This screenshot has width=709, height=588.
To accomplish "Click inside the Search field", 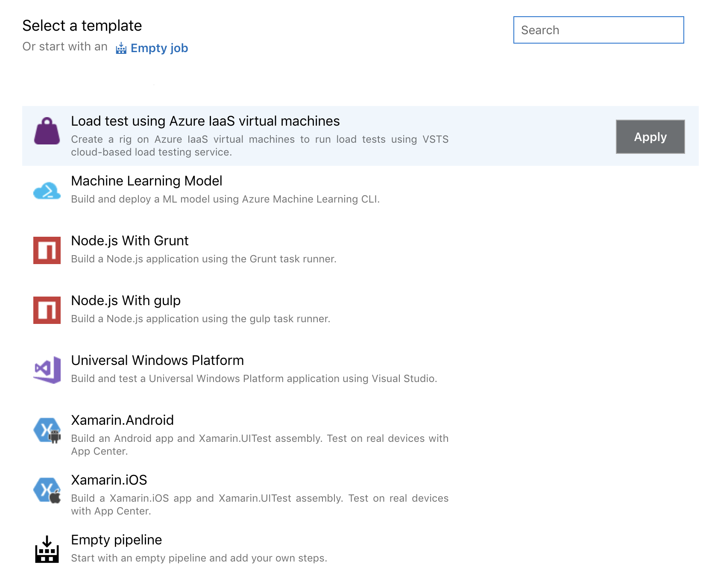I will (597, 30).
